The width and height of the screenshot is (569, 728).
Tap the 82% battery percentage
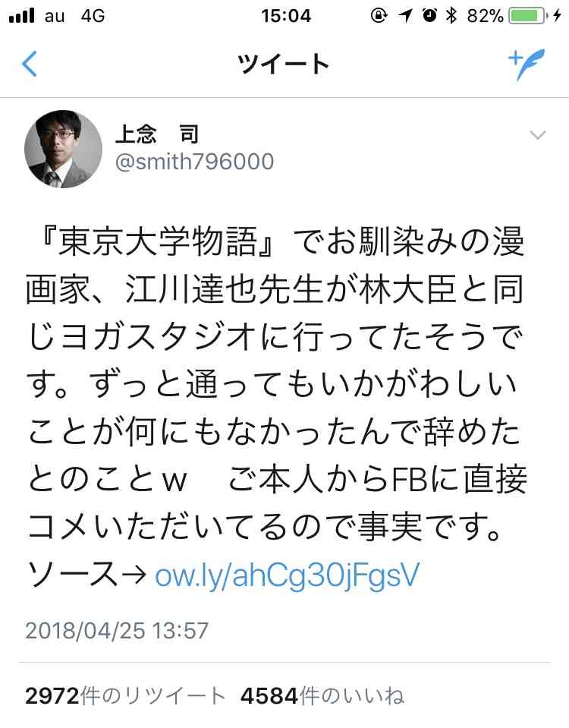[x=485, y=16]
